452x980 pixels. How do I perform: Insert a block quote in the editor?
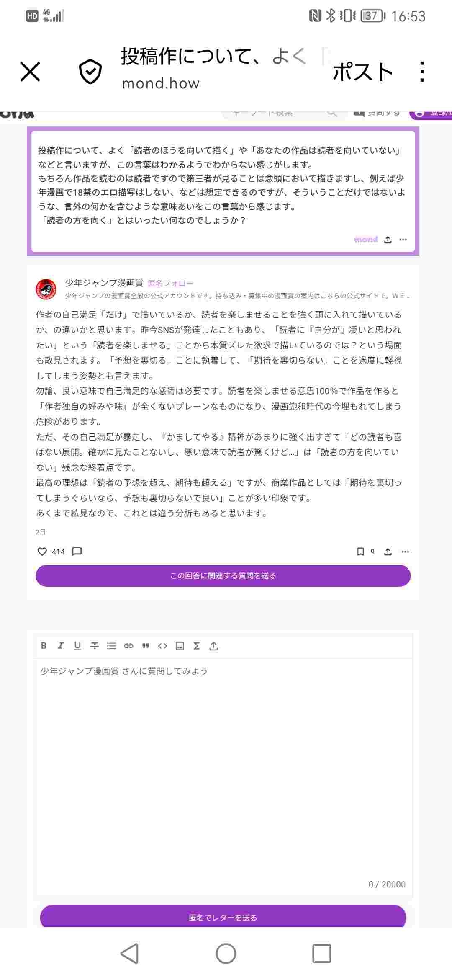146,646
